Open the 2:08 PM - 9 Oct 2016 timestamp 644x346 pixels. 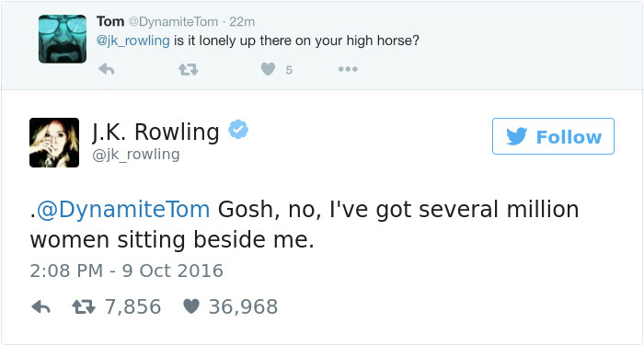pyautogui.click(x=127, y=271)
